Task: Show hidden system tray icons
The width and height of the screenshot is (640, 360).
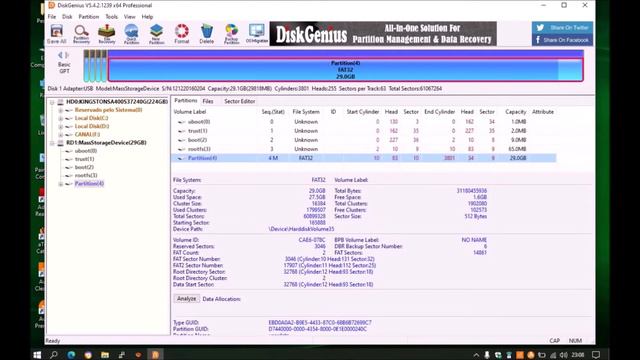Action: point(476,355)
